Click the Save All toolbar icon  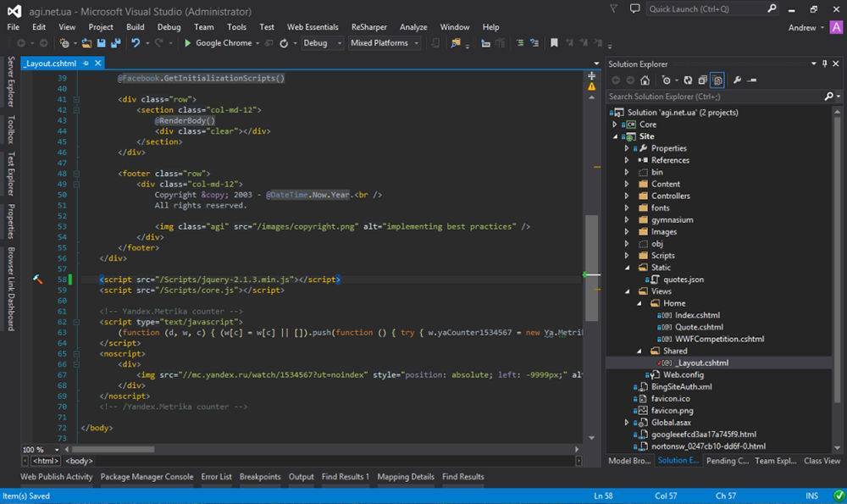(x=114, y=43)
